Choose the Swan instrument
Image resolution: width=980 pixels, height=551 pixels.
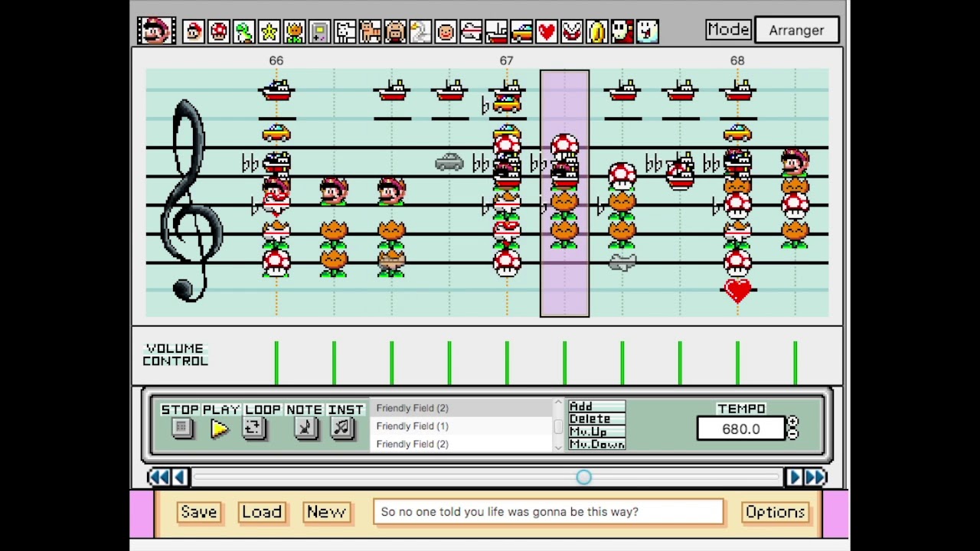[420, 31]
